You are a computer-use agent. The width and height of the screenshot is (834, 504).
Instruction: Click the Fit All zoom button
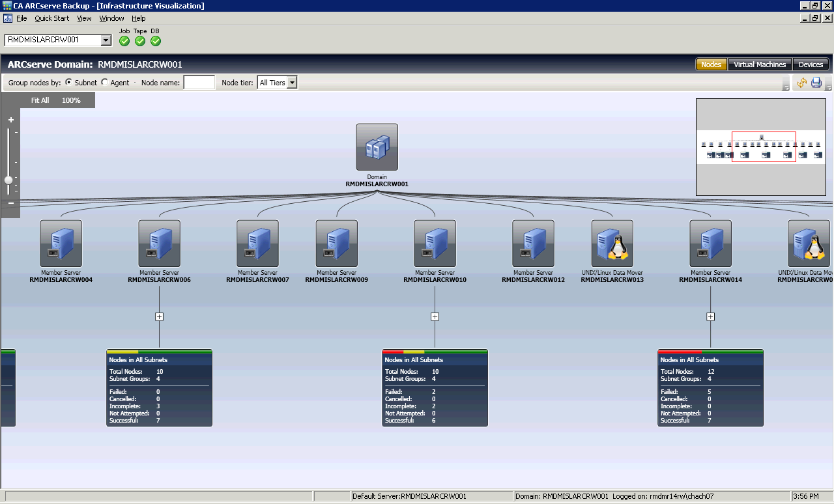click(x=40, y=100)
